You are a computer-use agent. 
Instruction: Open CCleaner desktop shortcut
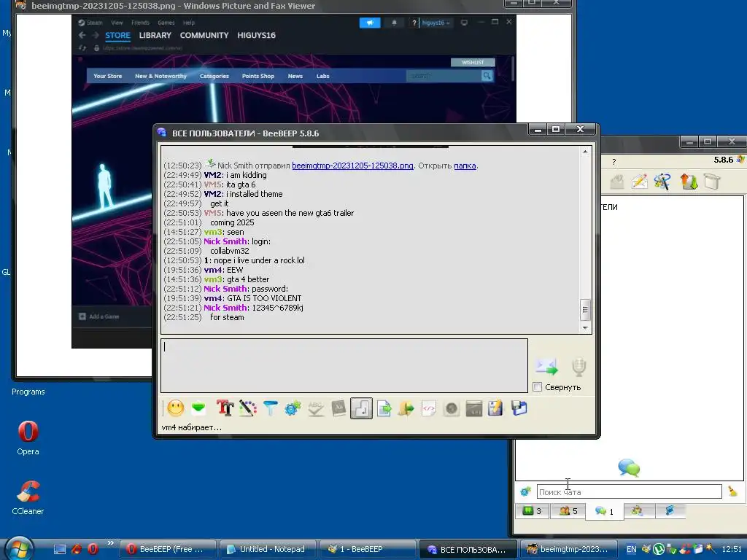(x=28, y=497)
